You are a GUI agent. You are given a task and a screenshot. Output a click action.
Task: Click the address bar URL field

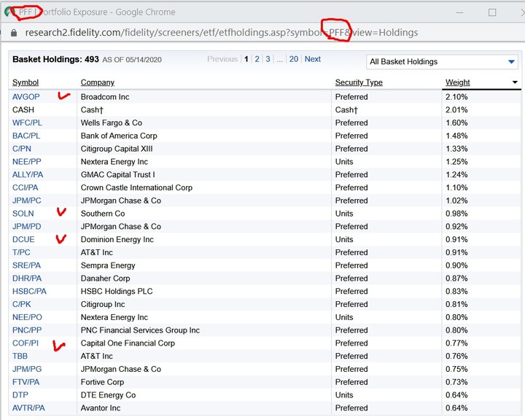pos(222,33)
